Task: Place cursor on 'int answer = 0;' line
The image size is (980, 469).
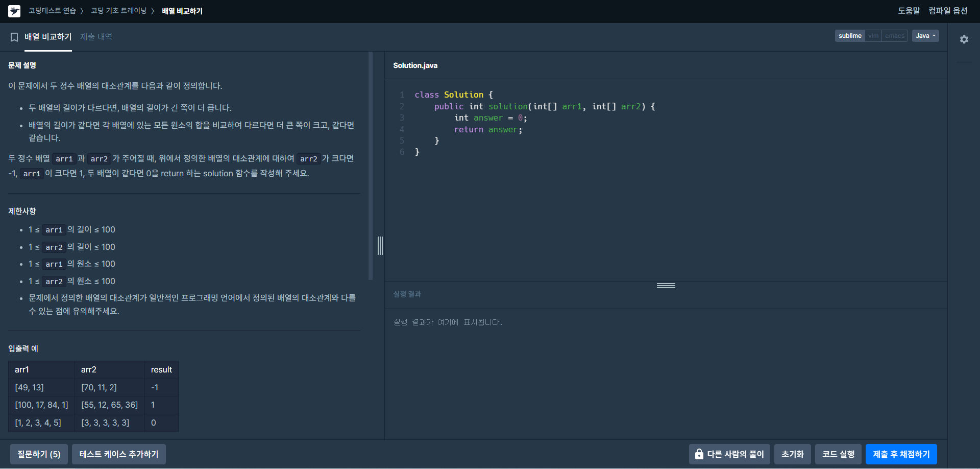Action: [491, 118]
